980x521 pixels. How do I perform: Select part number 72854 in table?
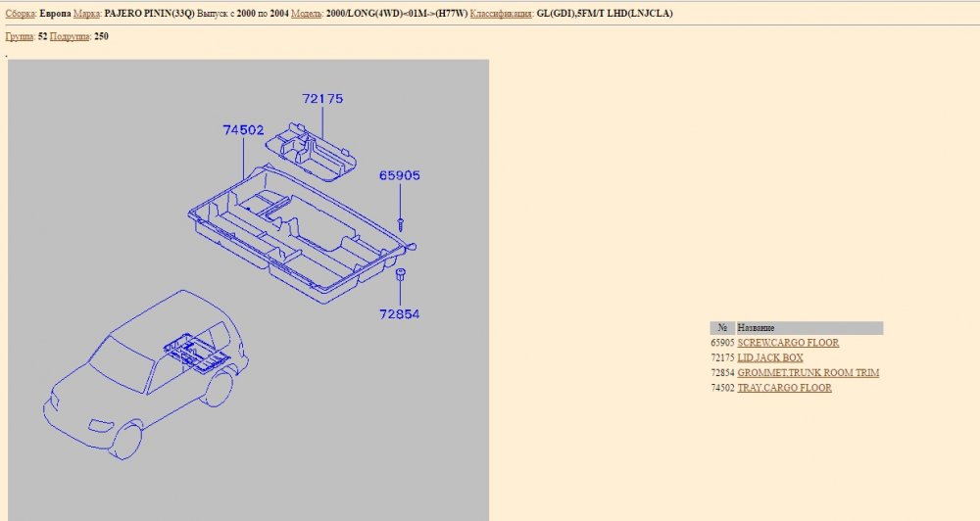tap(722, 372)
